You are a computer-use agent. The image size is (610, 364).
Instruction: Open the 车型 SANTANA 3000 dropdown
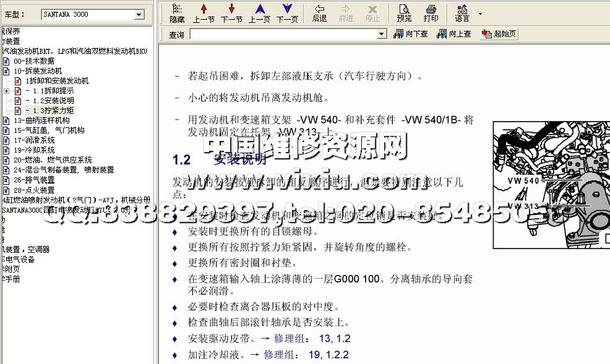click(x=139, y=14)
